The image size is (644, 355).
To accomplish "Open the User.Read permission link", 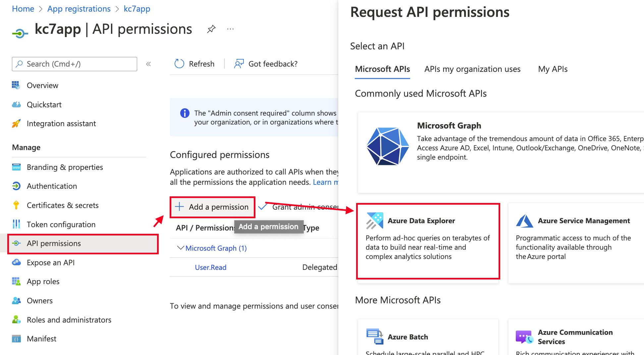I will [211, 267].
